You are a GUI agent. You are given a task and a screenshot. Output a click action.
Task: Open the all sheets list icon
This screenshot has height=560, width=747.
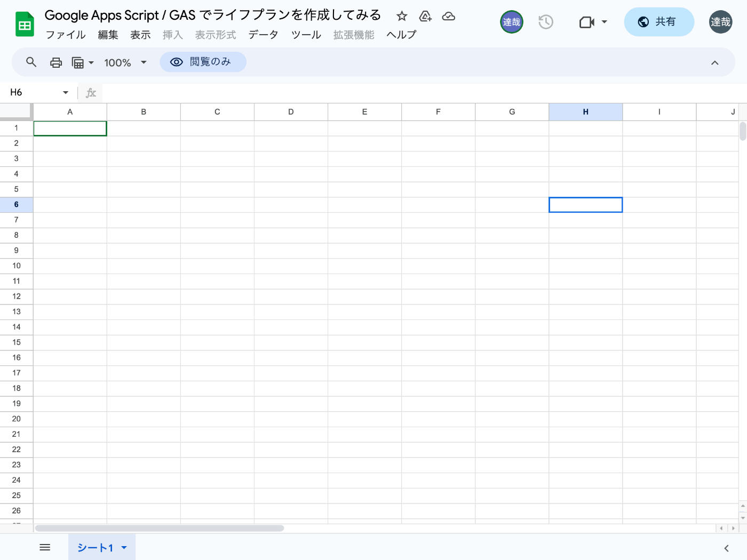45,547
